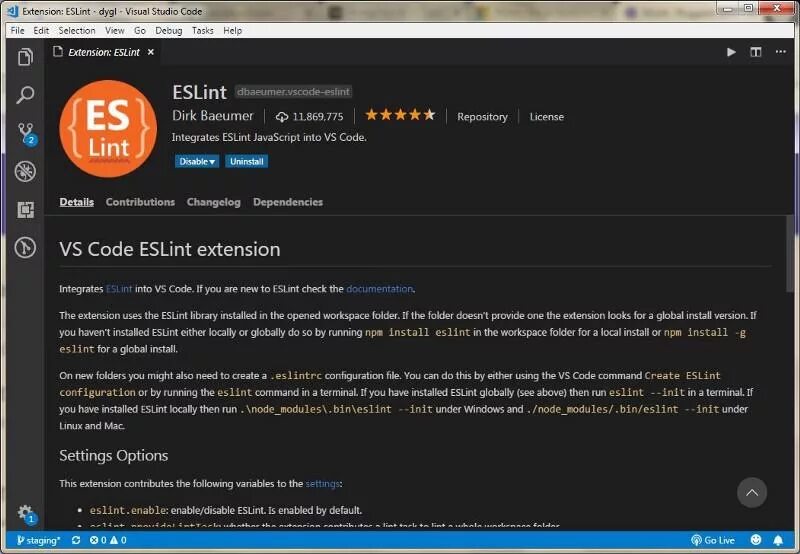Open the Manage gear icon in activity bar
The width and height of the screenshot is (800, 554).
pos(26,513)
